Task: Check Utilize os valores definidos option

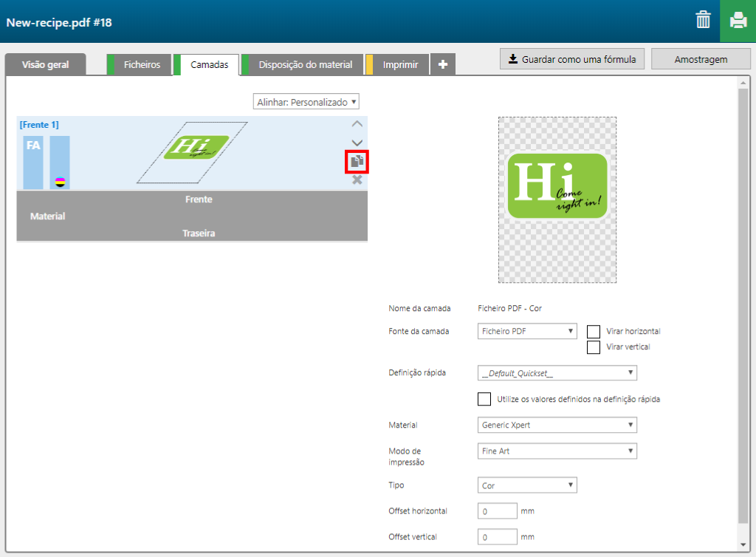Action: coord(484,399)
